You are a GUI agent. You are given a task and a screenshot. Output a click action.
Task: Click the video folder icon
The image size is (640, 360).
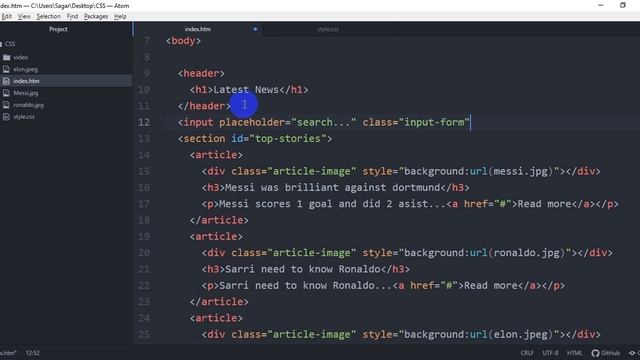7,58
